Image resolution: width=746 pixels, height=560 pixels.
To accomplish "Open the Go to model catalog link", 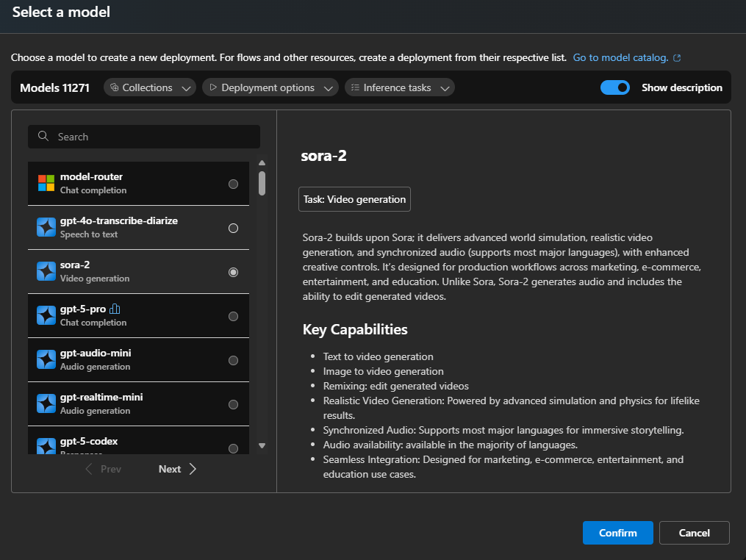I will pyautogui.click(x=620, y=57).
